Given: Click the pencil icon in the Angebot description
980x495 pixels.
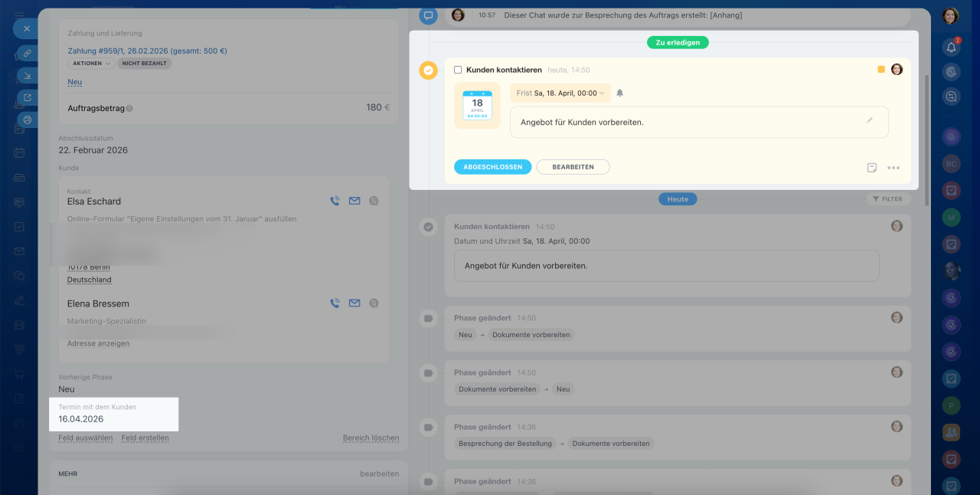Looking at the screenshot, I should pos(869,120).
